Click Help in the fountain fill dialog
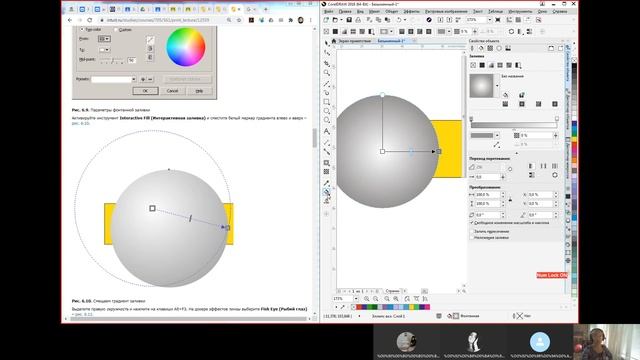The width and height of the screenshot is (640, 360). point(199,91)
